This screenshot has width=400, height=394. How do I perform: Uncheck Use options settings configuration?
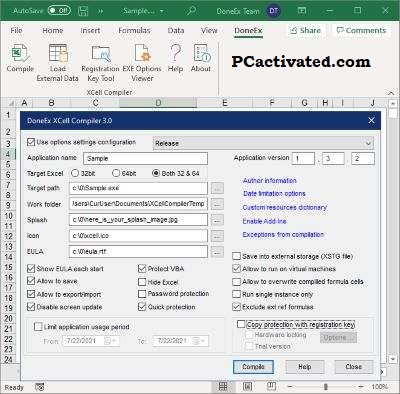click(31, 142)
